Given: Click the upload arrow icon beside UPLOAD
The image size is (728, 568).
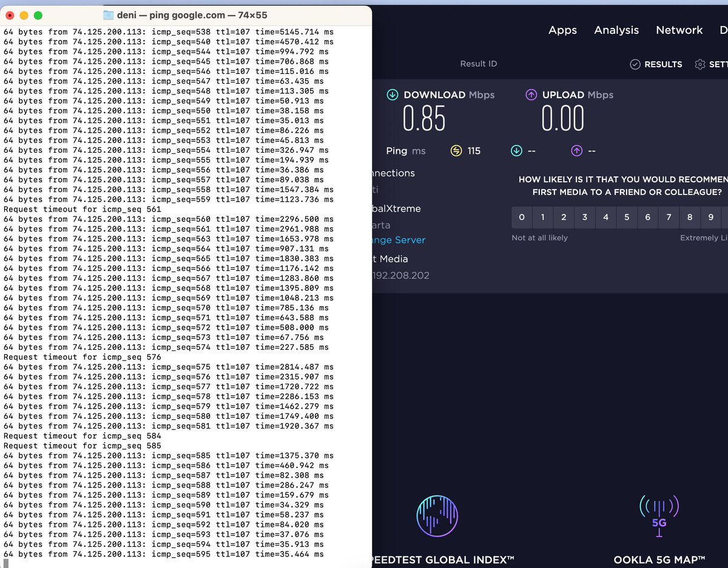Looking at the screenshot, I should pos(531,95).
